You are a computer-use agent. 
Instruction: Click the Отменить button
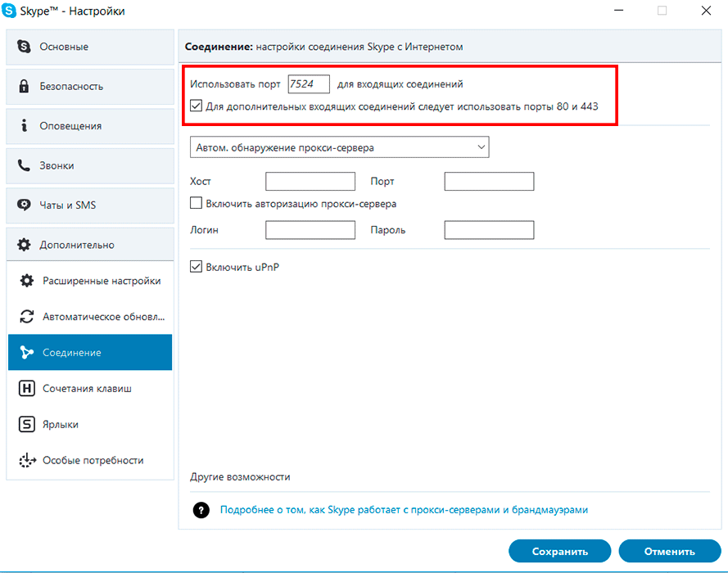point(670,551)
